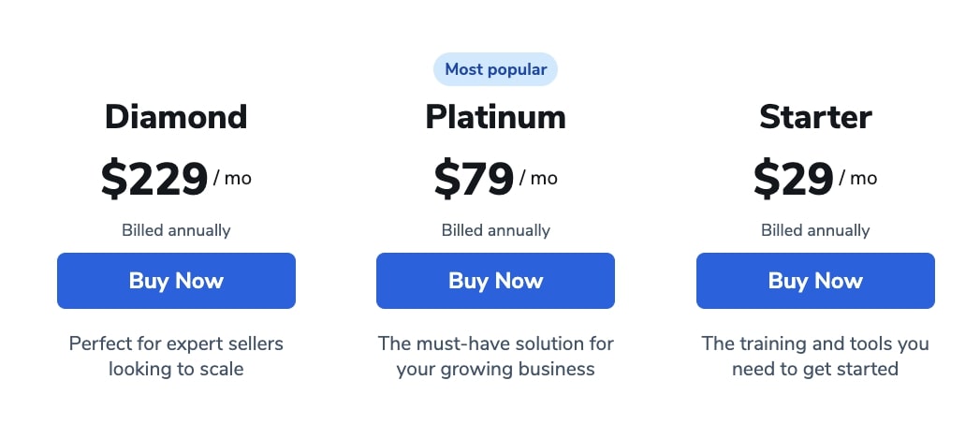980x424 pixels.
Task: Click the $29 price
Action: point(793,179)
